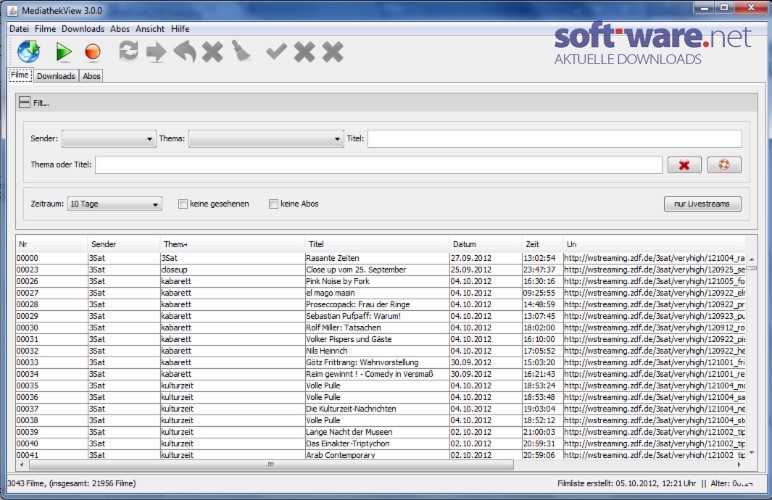Select row Pink Noise by Fork
The height and width of the screenshot is (500, 772).
380,281
